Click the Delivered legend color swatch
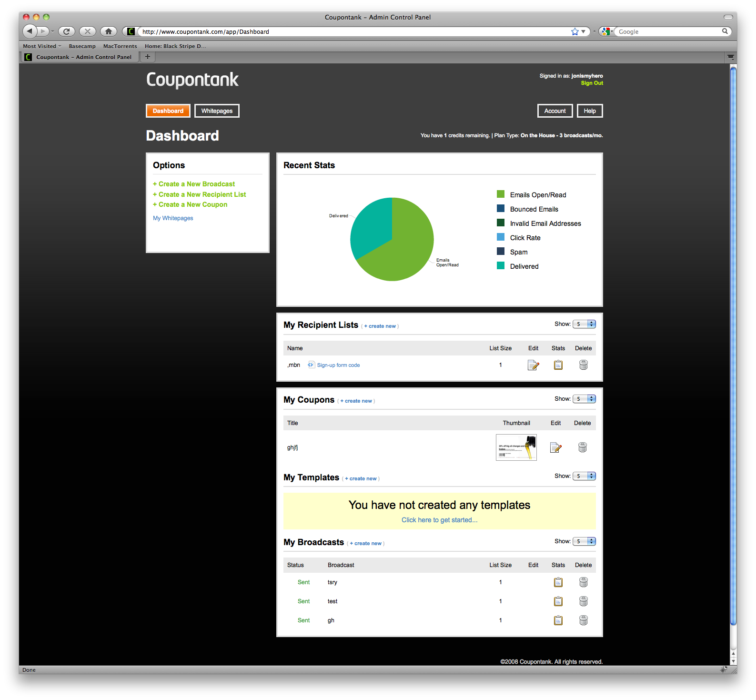The width and height of the screenshot is (756, 700). pyautogui.click(x=501, y=265)
